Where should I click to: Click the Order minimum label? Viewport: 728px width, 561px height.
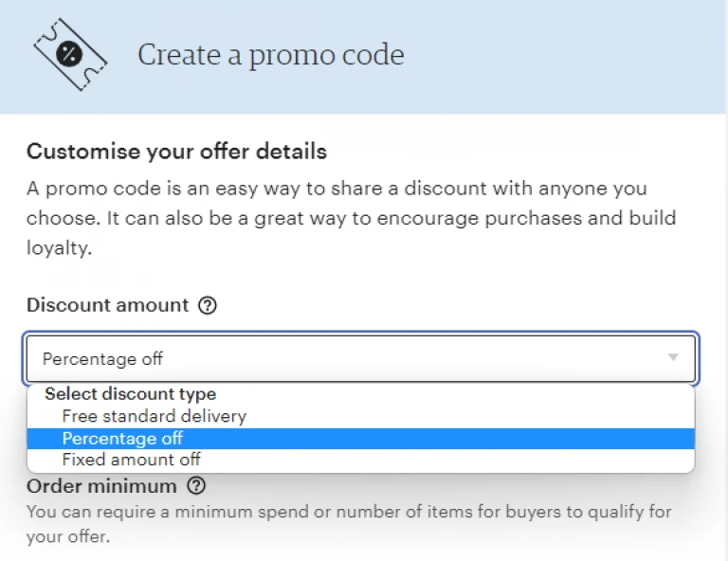coord(101,486)
